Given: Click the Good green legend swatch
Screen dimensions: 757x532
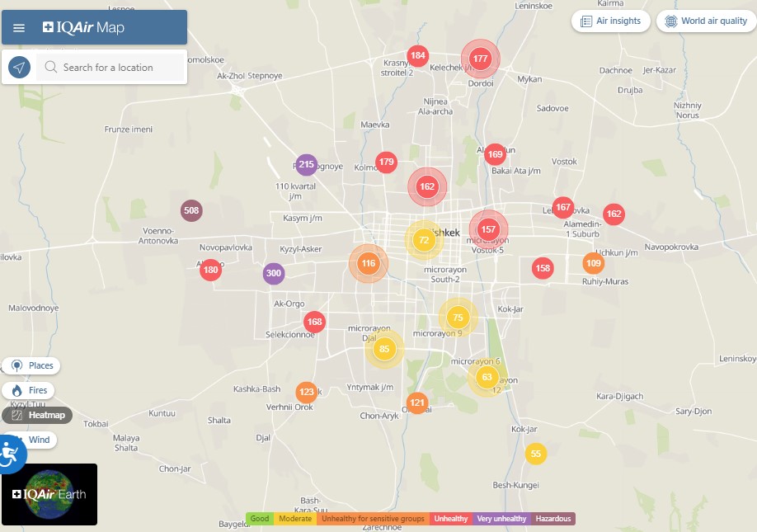Looking at the screenshot, I should point(260,519).
